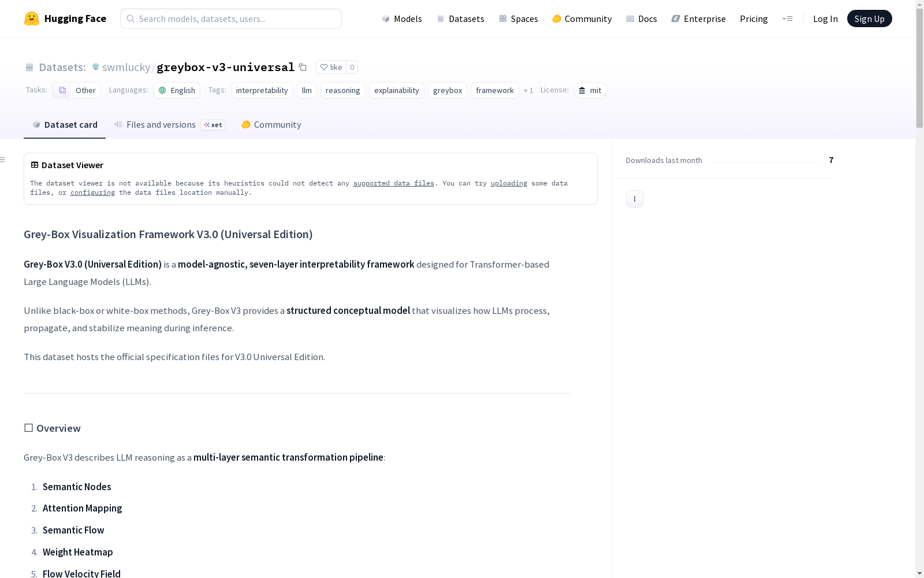Open the Models page
Screen dimensions: 924x578
pyautogui.click(x=402, y=18)
